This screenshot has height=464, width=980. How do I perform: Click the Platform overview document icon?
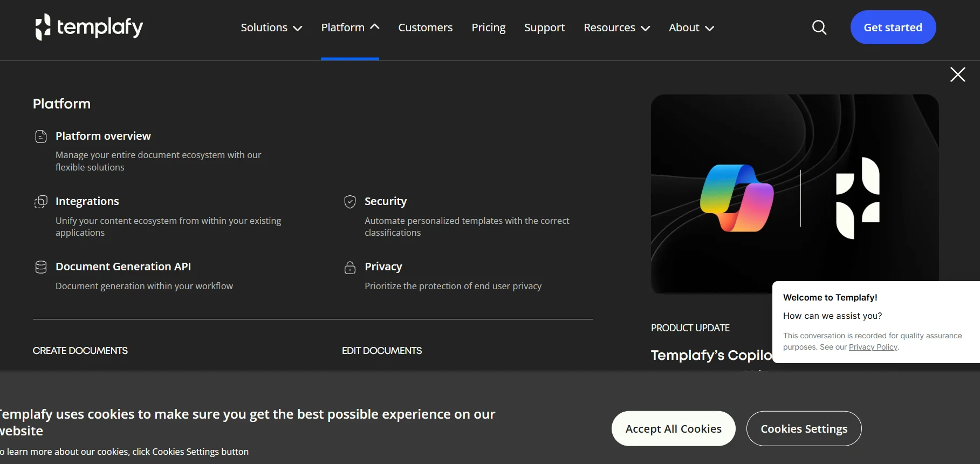click(41, 137)
